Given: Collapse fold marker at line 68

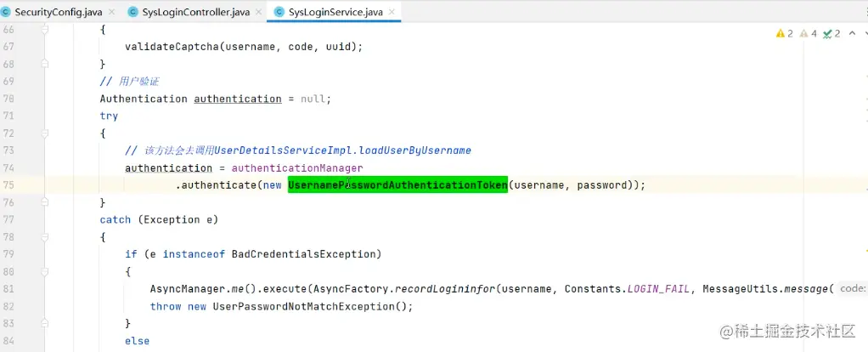Looking at the screenshot, I should (x=45, y=65).
